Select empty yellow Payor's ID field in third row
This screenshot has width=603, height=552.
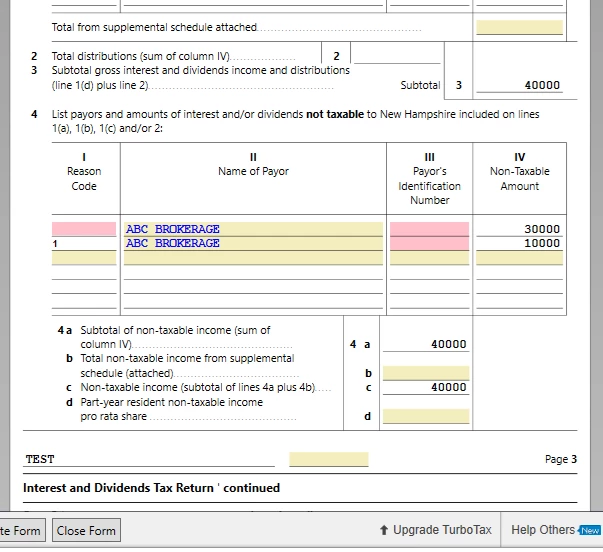(430, 258)
